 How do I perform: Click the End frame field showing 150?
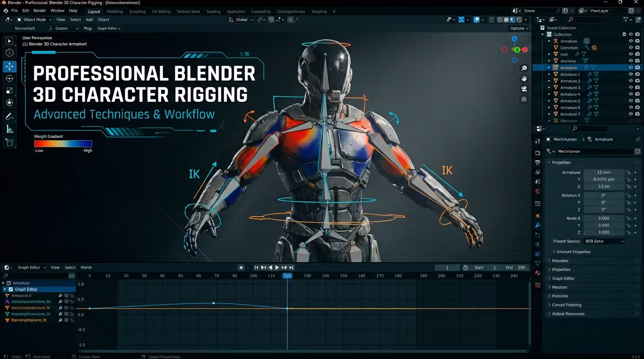pos(515,267)
